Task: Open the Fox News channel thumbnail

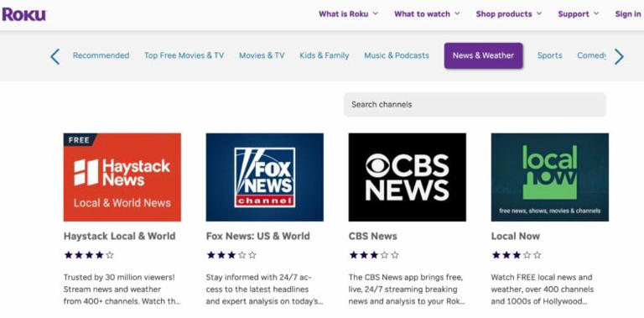Action: pos(264,177)
